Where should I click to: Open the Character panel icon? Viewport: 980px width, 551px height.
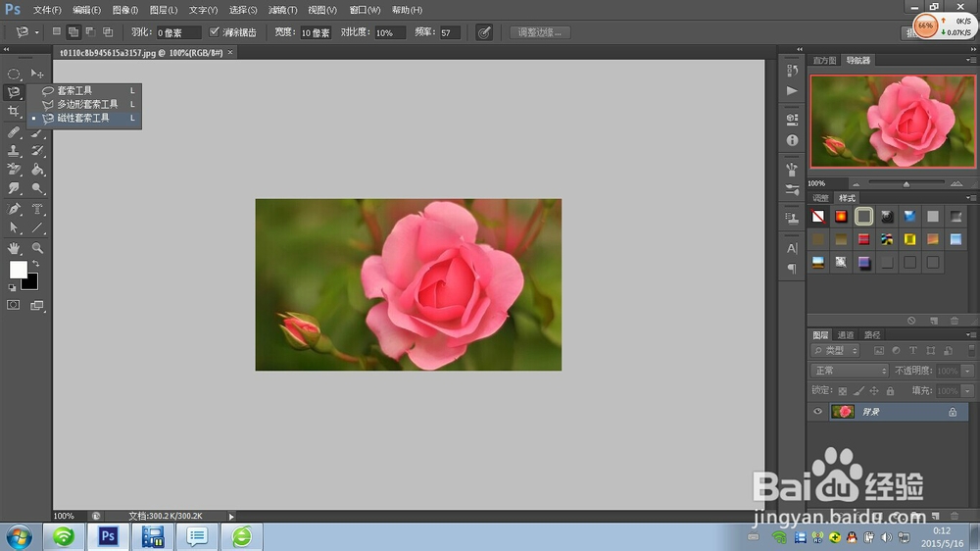(x=792, y=248)
